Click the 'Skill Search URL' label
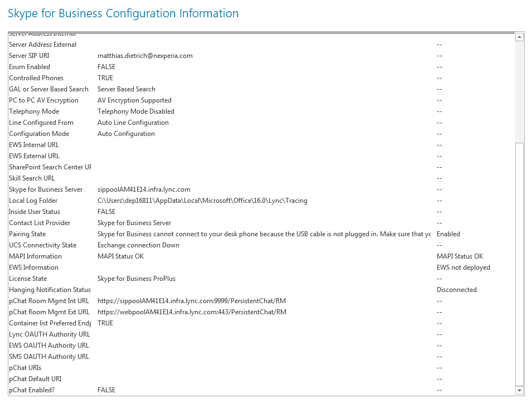 (x=32, y=178)
